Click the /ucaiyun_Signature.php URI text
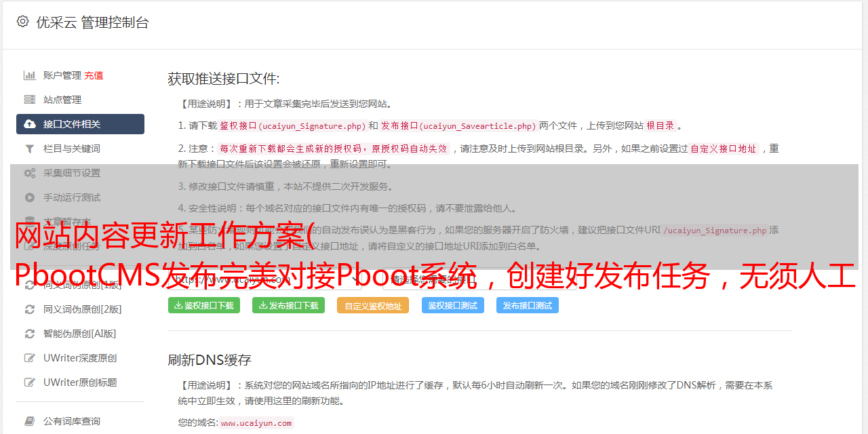Viewport: 868px width, 434px height. coord(715,231)
